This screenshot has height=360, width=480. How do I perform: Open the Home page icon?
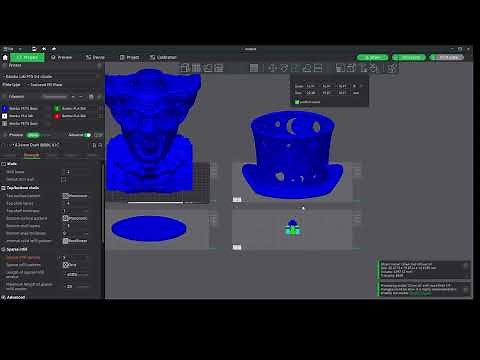[5, 57]
